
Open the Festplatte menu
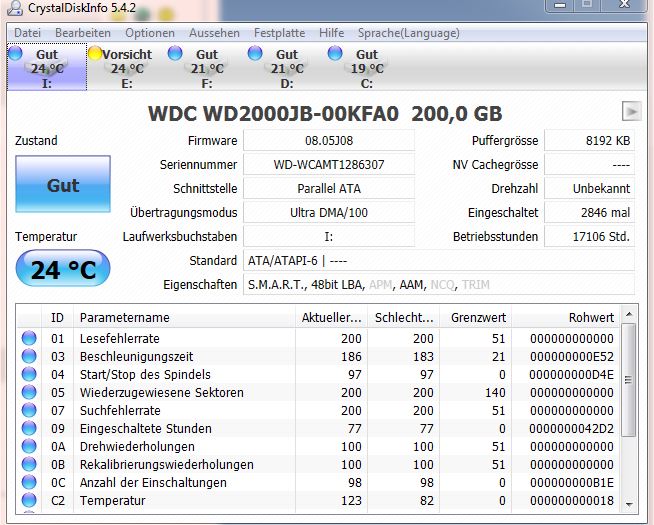tap(279, 33)
